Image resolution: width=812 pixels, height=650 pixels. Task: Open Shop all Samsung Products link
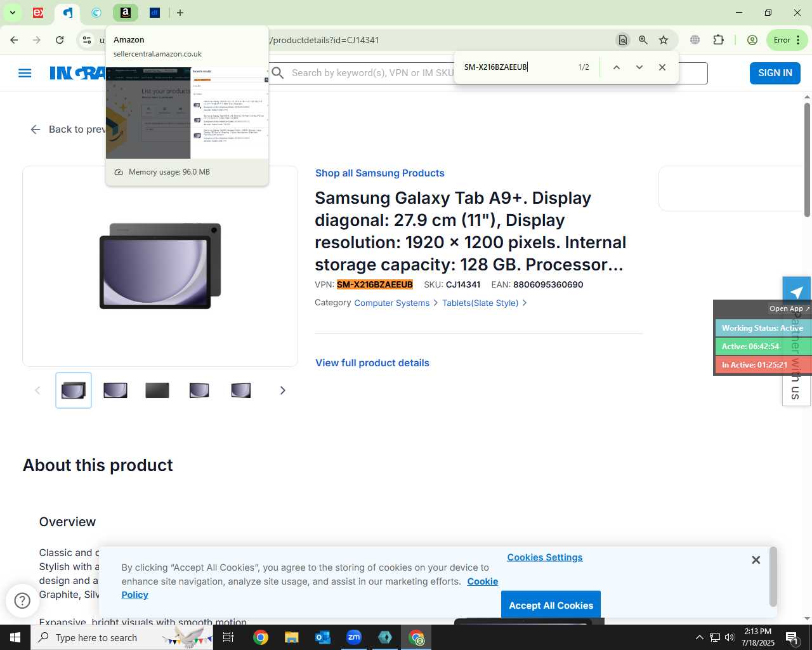click(379, 173)
